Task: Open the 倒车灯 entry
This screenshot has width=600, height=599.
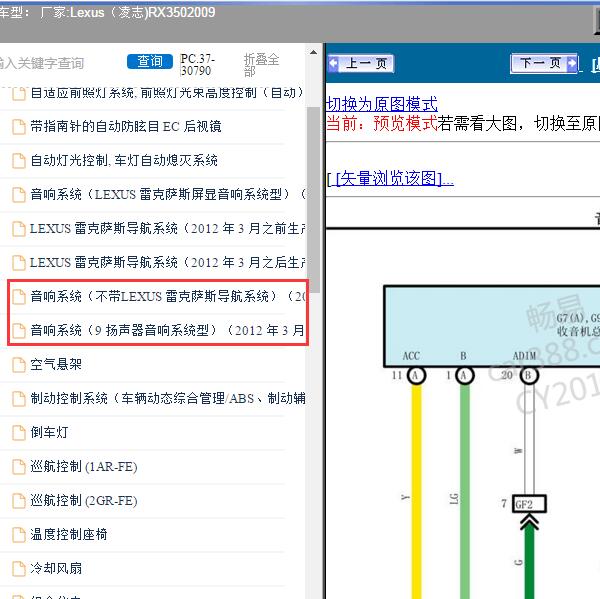Action: pos(49,433)
